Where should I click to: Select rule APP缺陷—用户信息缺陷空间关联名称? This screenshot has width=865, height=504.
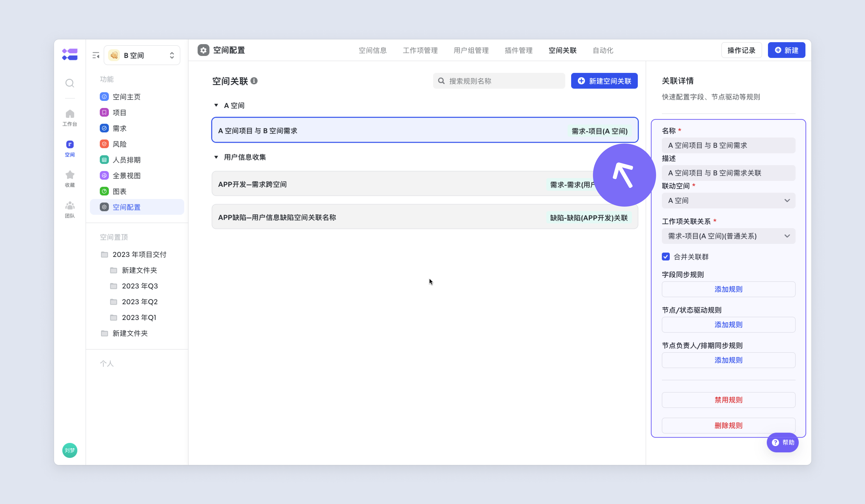coord(425,217)
